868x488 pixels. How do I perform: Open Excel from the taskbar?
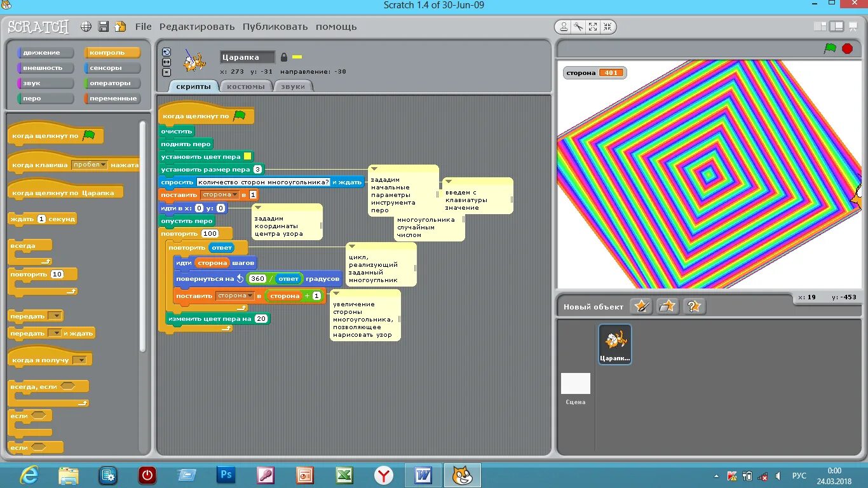pos(344,475)
